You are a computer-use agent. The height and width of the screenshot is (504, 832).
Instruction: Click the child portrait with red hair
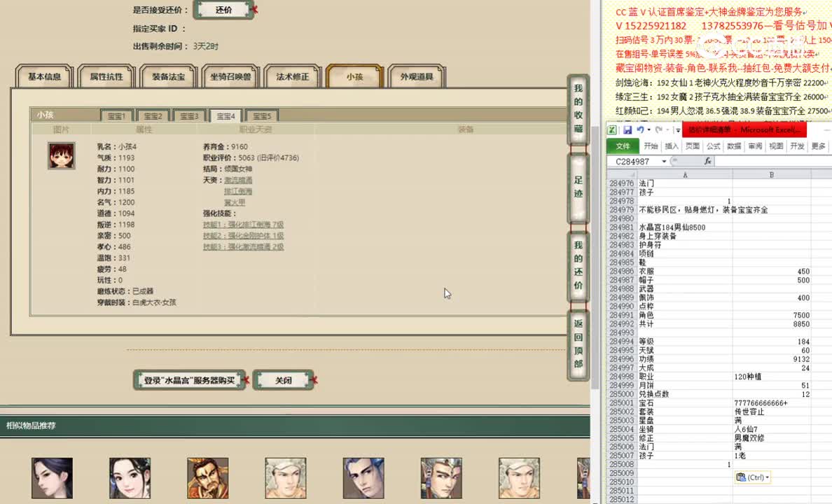[x=62, y=155]
